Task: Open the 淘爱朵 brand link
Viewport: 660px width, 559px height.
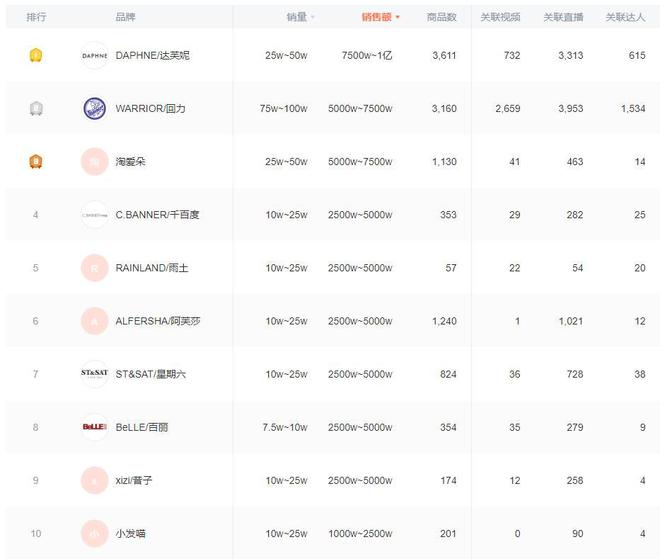Action: point(130,161)
